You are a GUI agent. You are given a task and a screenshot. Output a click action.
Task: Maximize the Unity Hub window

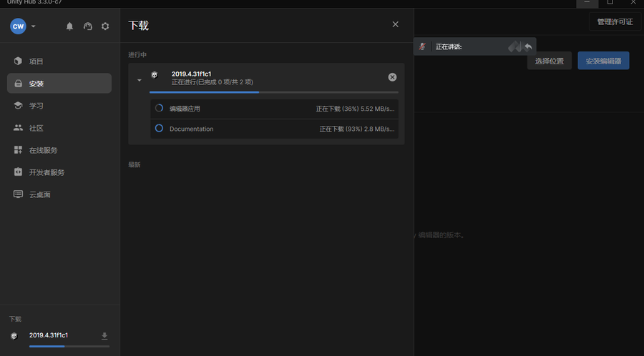[610, 2]
